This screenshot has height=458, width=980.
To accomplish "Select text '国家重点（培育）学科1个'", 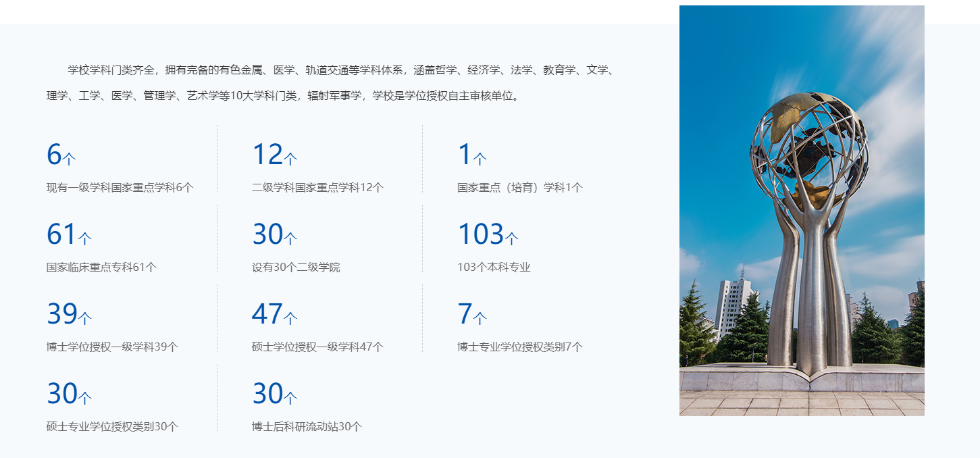I will 520,188.
